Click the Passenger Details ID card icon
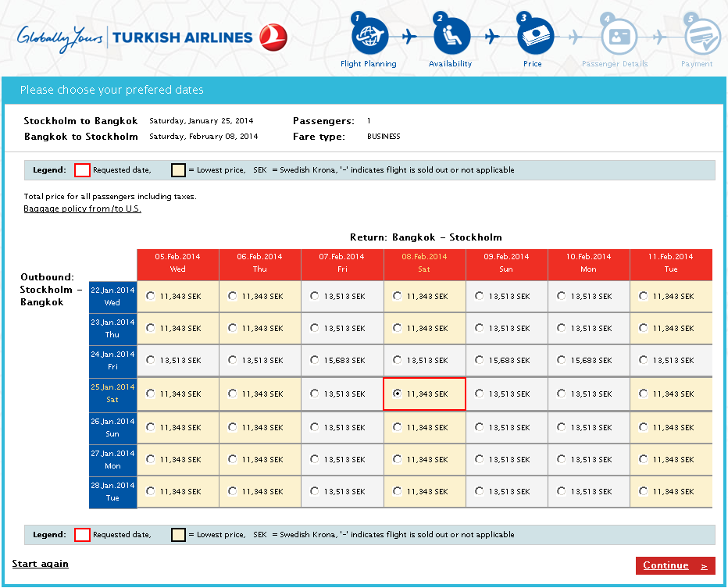Screen dimensions: 728x588 (x=619, y=36)
